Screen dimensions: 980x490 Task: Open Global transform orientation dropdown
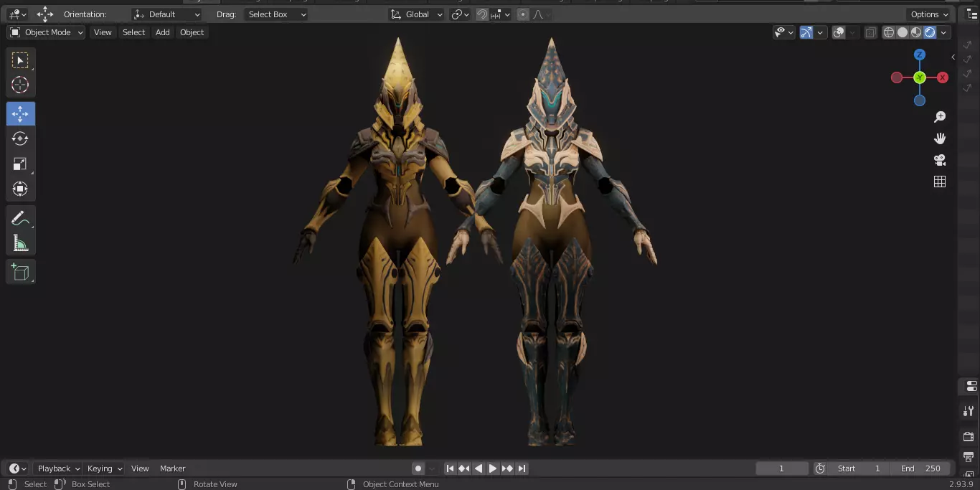point(417,14)
